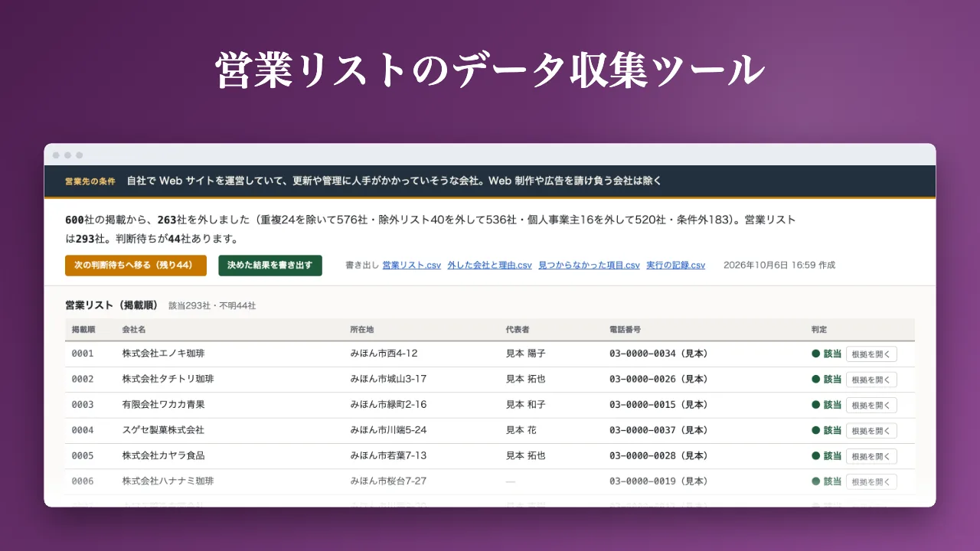Click representative name 見本 陽子
The height and width of the screenshot is (551, 980).
click(x=525, y=354)
